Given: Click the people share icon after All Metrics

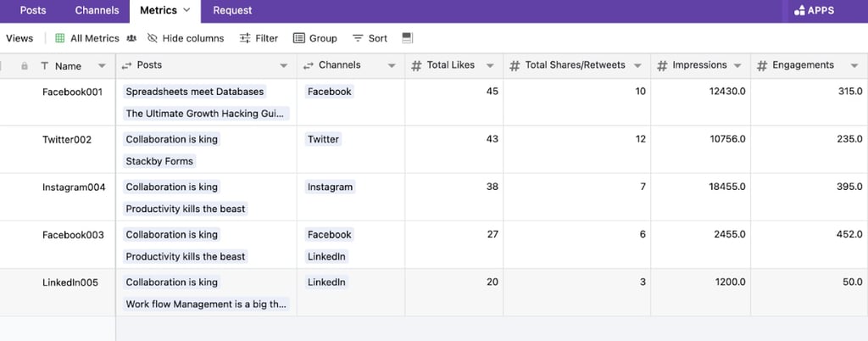Looking at the screenshot, I should coord(131,38).
